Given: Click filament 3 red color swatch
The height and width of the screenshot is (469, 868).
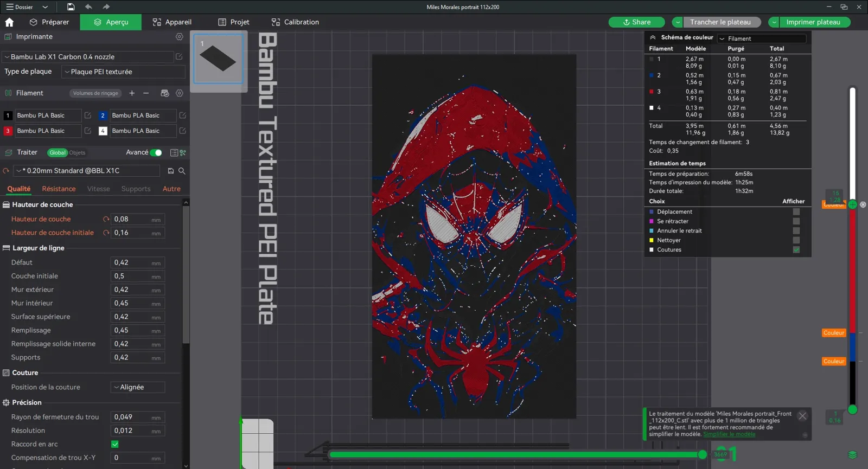Looking at the screenshot, I should pos(8,131).
